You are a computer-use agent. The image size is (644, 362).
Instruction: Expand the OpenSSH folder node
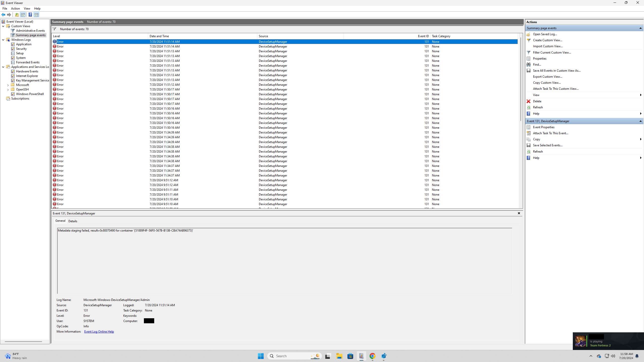click(8, 90)
